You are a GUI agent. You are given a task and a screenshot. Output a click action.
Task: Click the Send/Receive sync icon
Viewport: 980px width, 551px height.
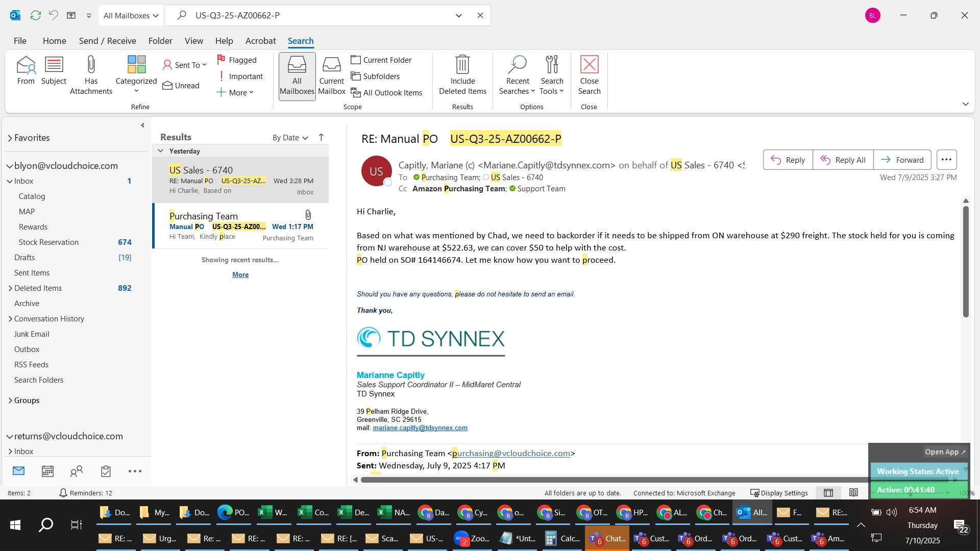click(36, 15)
